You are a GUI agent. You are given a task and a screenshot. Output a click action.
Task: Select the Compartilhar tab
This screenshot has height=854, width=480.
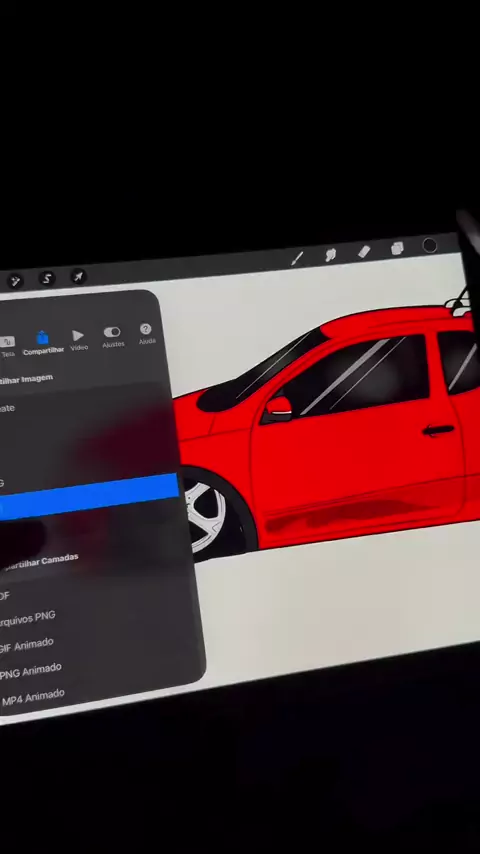coord(43,344)
